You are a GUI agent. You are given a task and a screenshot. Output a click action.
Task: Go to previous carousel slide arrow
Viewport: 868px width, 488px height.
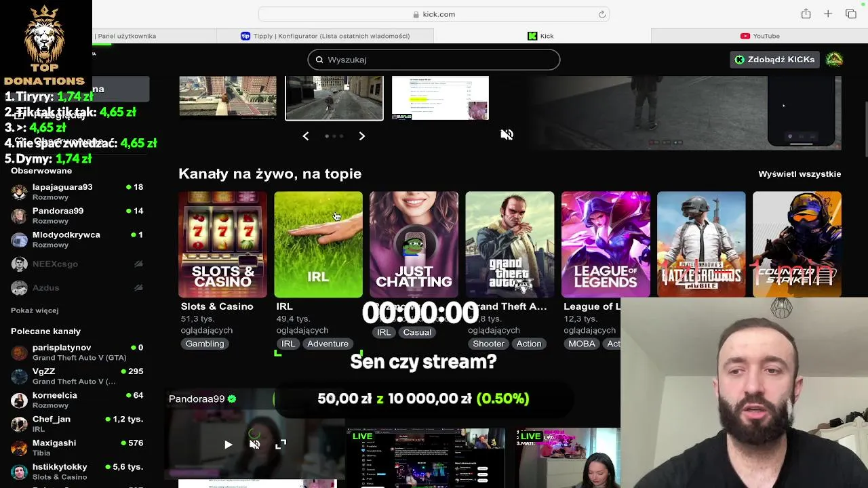306,136
